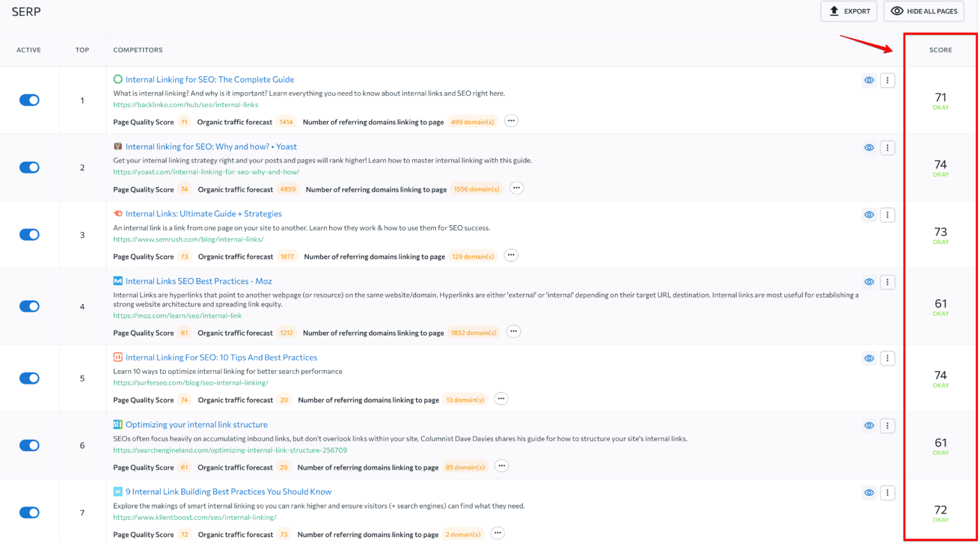Expand metrics via ellipsis on the Moz row

coord(513,331)
